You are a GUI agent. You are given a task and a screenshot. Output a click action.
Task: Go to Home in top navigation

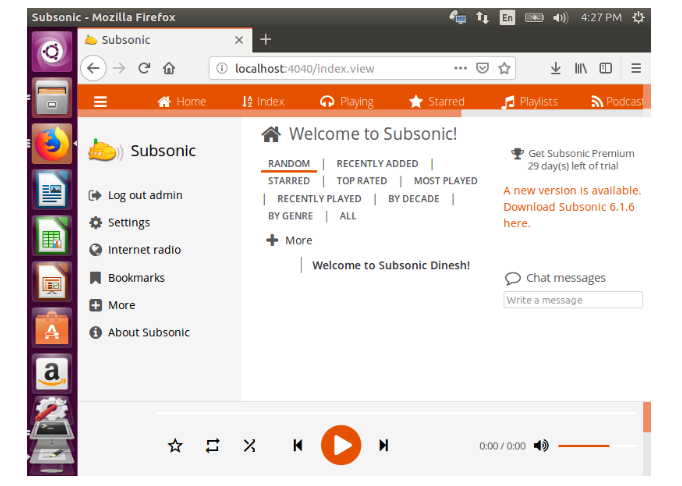182,101
